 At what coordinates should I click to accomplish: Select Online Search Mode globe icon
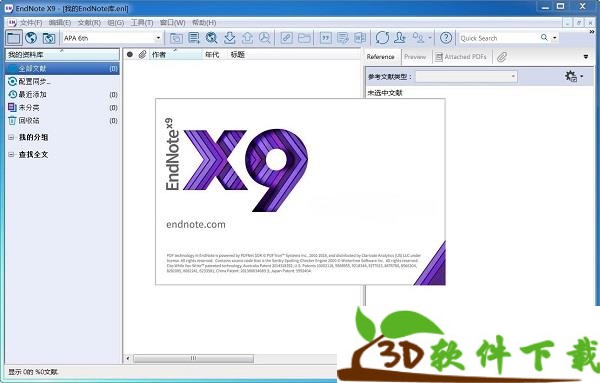31,38
